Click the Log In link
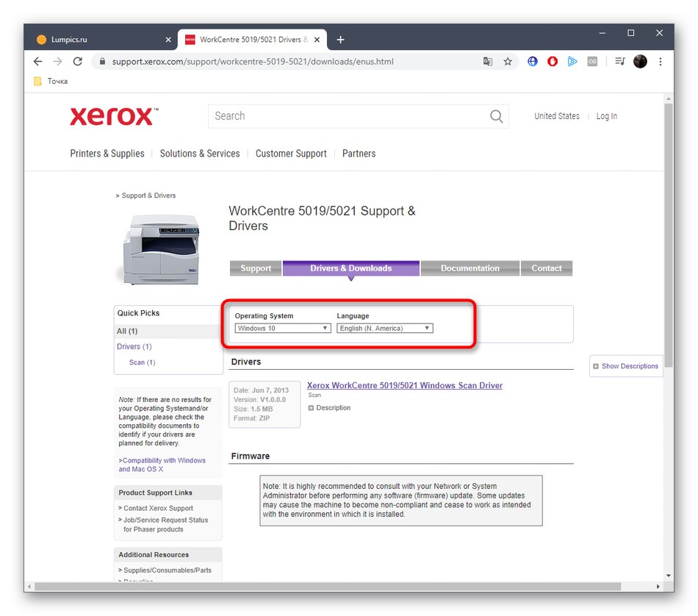 pyautogui.click(x=607, y=116)
